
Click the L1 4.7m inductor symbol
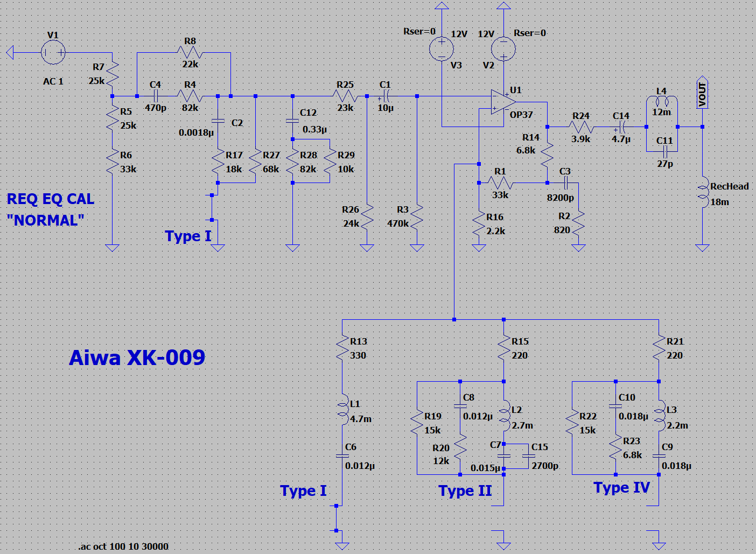click(342, 410)
